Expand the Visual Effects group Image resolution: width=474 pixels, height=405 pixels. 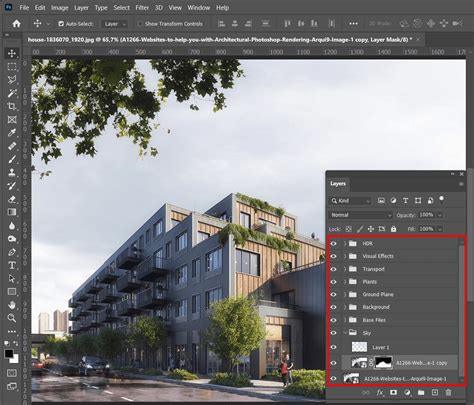(345, 256)
